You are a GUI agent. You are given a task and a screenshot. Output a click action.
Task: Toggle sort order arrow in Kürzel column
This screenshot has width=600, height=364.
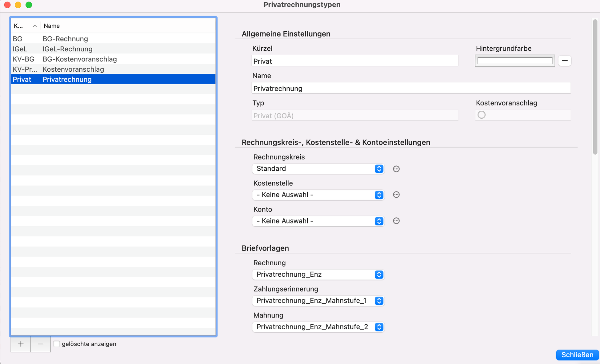(35, 26)
